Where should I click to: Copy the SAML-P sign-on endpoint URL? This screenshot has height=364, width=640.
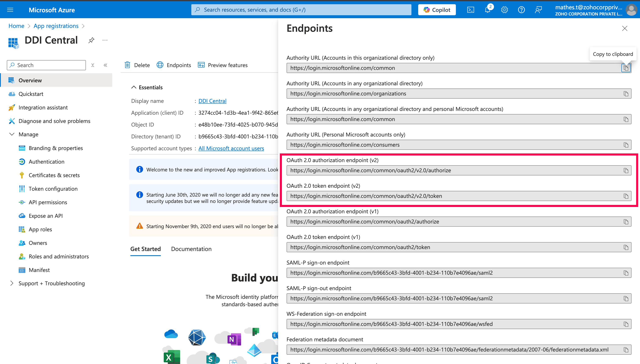pos(626,273)
